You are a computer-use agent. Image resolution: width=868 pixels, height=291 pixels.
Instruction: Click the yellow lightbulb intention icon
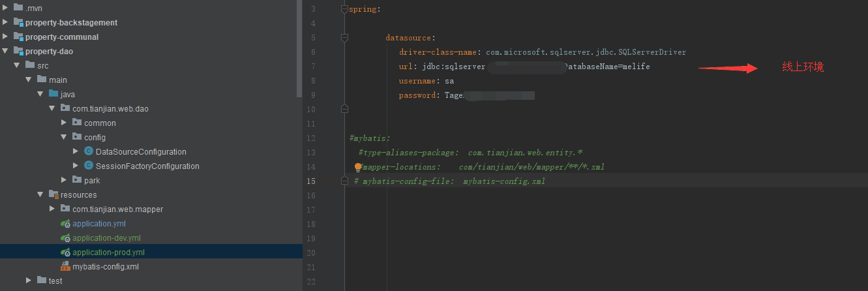(357, 167)
